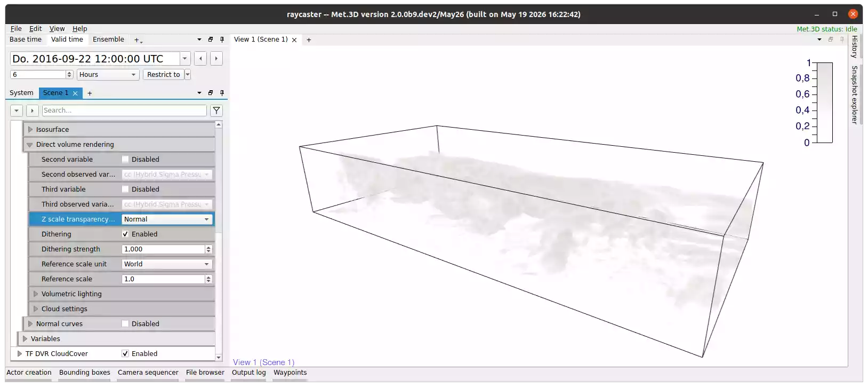Open scene panel dock options arrow
The image size is (868, 387).
tap(199, 93)
